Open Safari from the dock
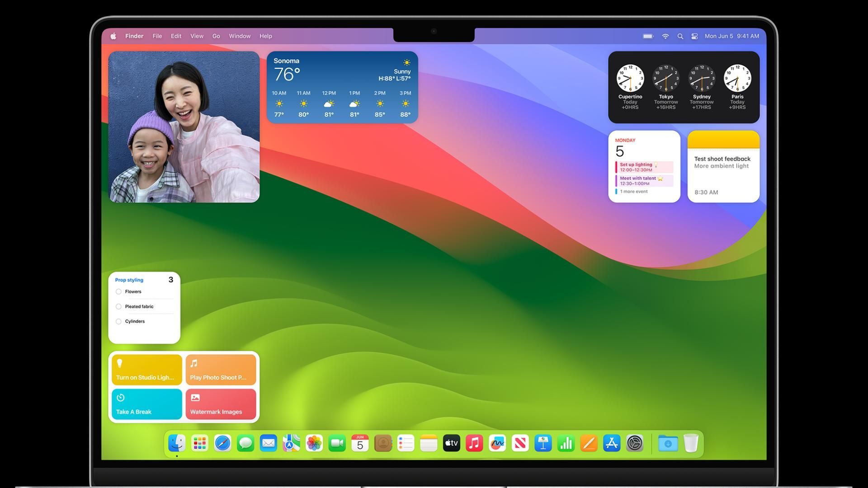The width and height of the screenshot is (868, 488). (x=222, y=443)
